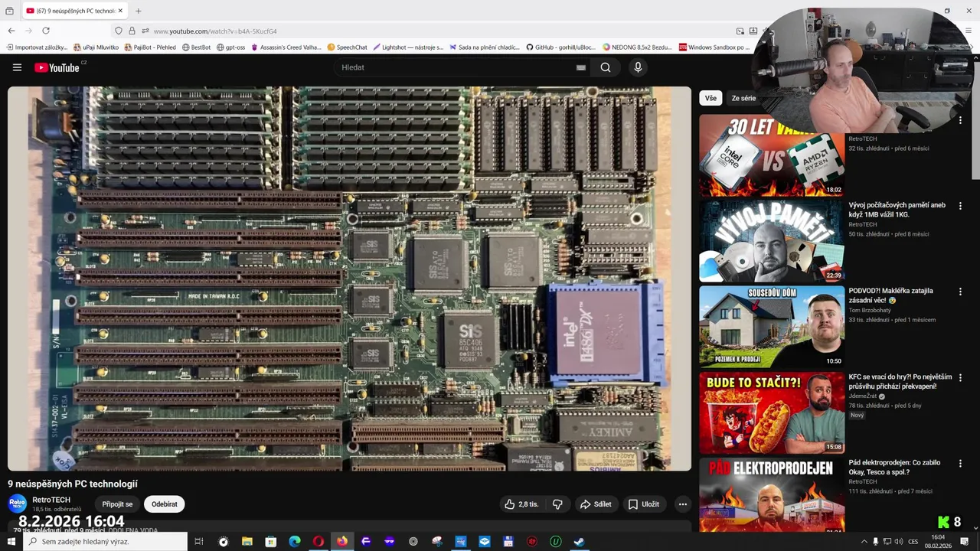The image size is (980, 551).
Task: Open the GitHub gorhill/uBlock bookmark
Action: 560,47
